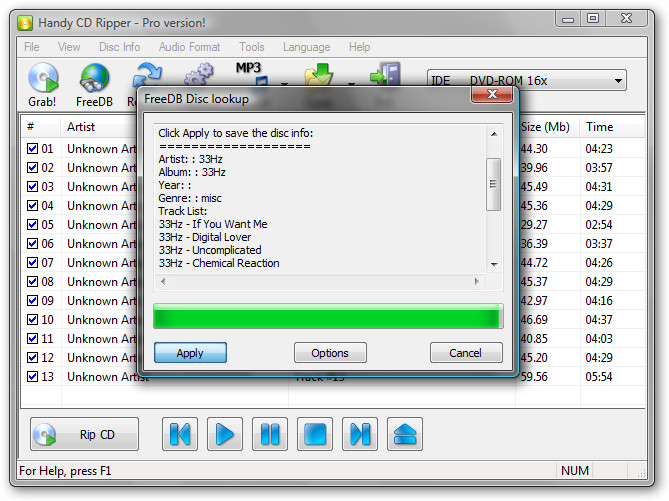The height and width of the screenshot is (501, 669).
Task: Click the time value 02:54 for track 05
Action: click(599, 224)
